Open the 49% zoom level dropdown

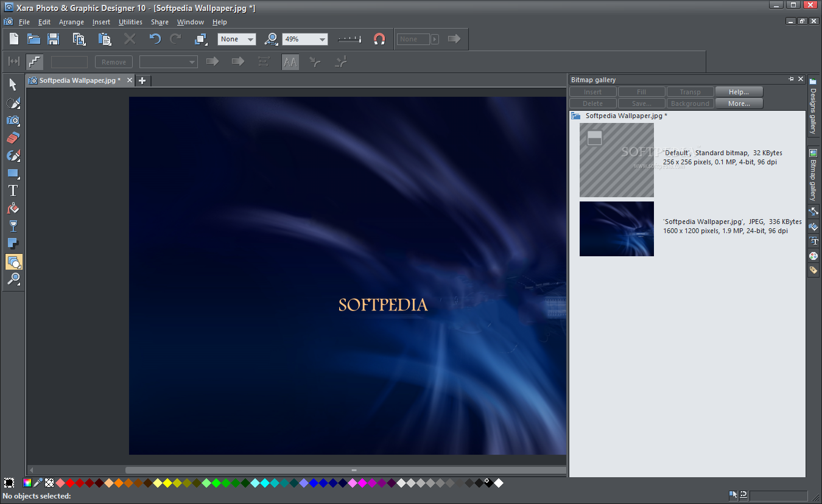coord(305,39)
